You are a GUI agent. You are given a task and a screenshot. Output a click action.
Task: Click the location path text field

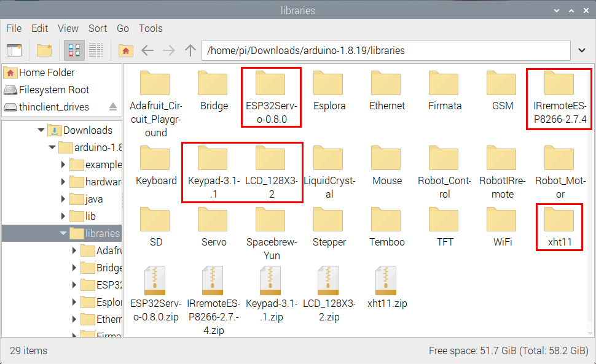(x=387, y=50)
